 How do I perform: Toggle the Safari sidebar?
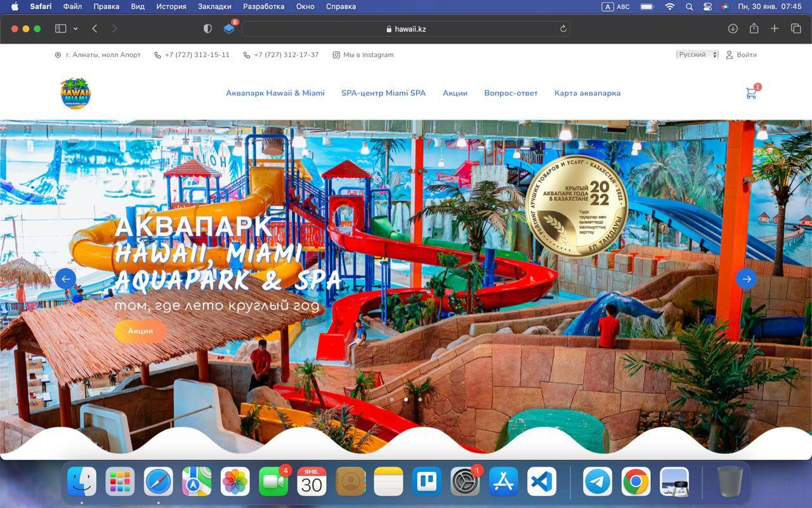tap(61, 29)
